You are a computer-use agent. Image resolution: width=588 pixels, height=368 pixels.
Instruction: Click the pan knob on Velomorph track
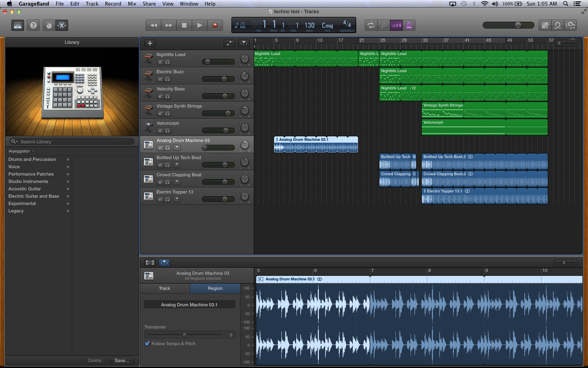245,128
